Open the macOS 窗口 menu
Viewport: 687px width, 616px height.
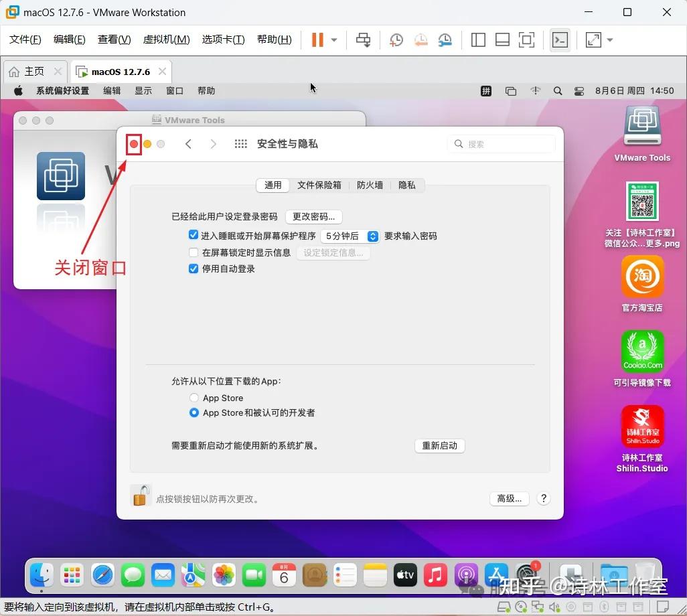click(175, 91)
